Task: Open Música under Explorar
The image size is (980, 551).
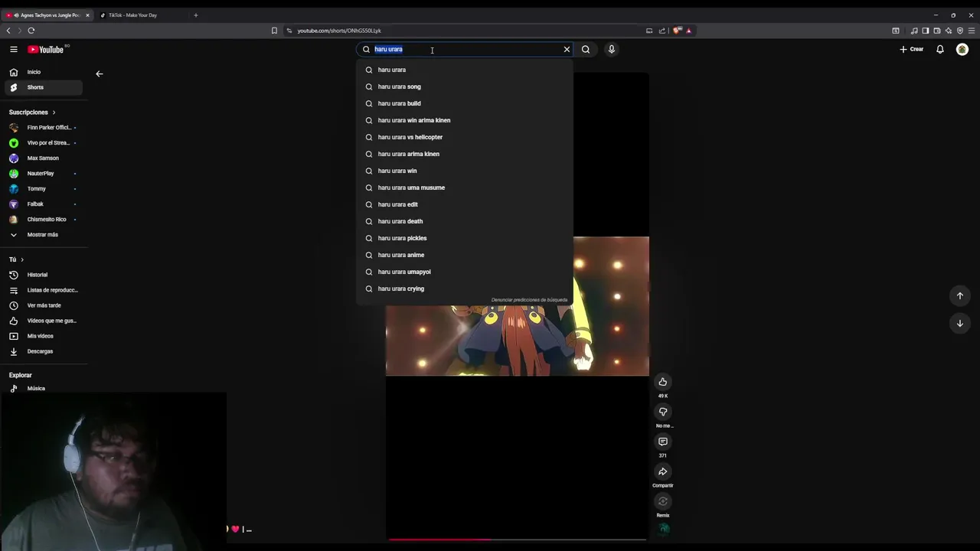Action: point(44,388)
